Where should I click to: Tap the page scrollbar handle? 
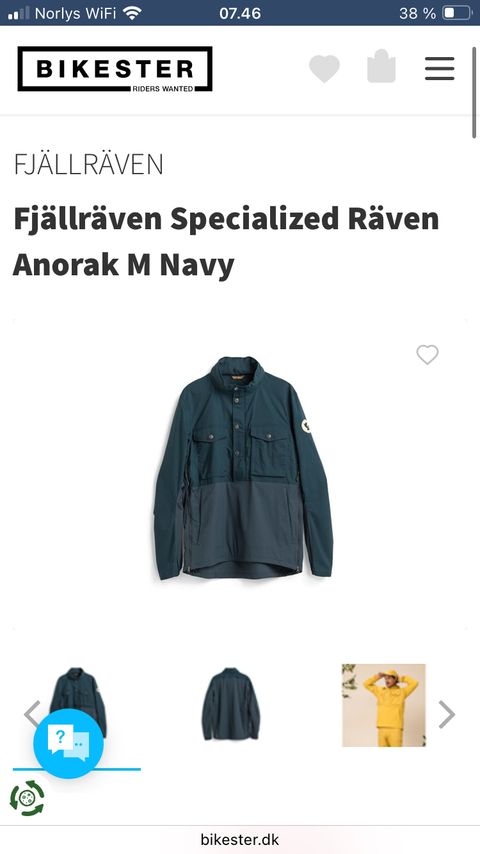tap(474, 93)
